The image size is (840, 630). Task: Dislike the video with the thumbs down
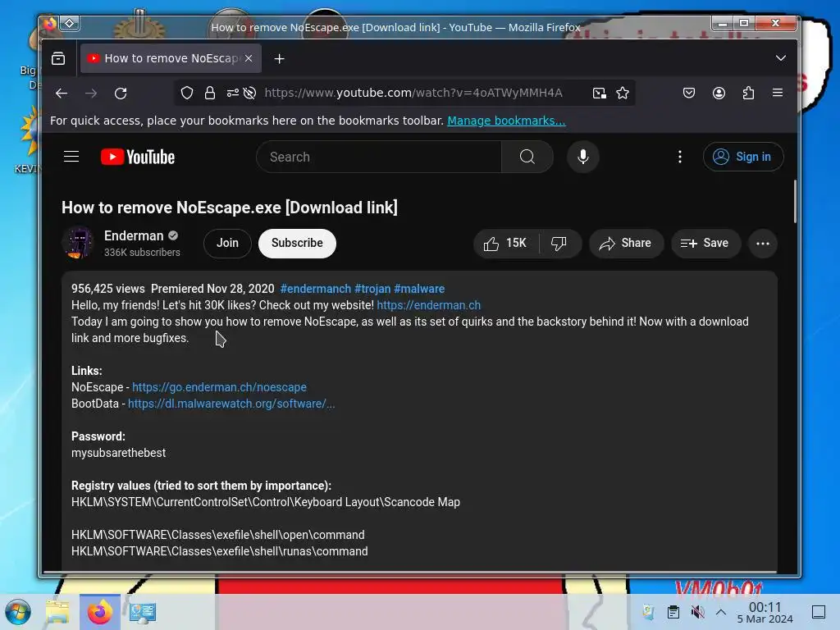[559, 243]
